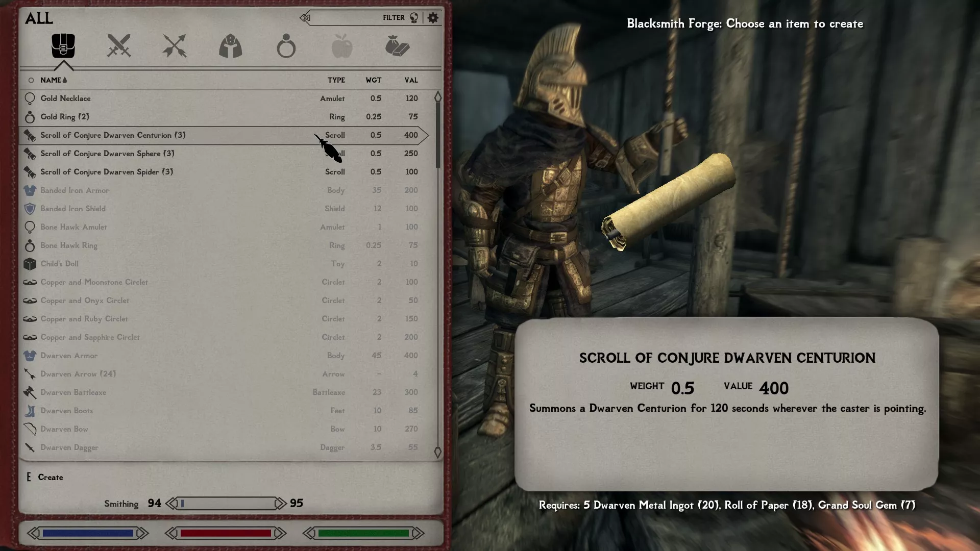The height and width of the screenshot is (551, 980).
Task: Select Copper and Sapphire Circlet entry
Action: click(x=224, y=337)
